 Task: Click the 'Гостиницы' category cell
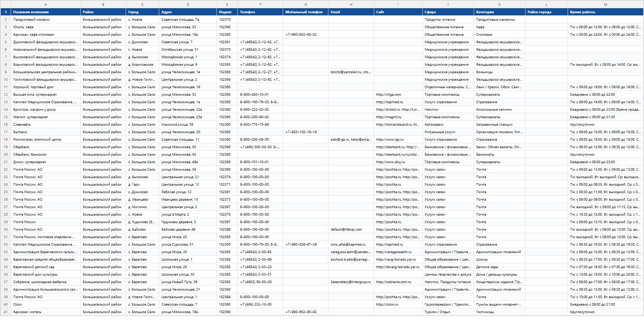pyautogui.click(x=499, y=312)
